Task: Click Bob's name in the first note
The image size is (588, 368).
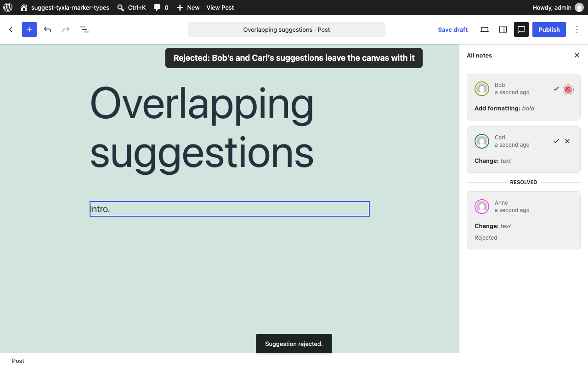Action: [x=500, y=85]
